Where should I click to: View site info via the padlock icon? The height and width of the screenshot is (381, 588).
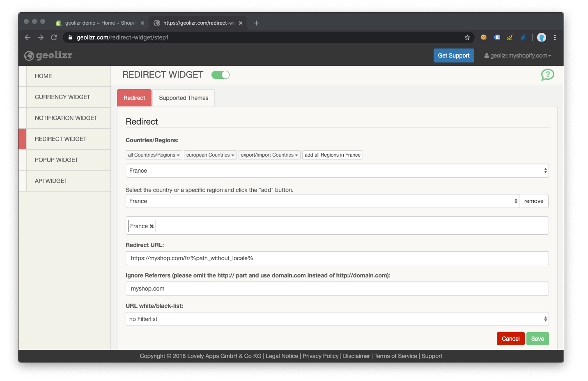[x=70, y=37]
